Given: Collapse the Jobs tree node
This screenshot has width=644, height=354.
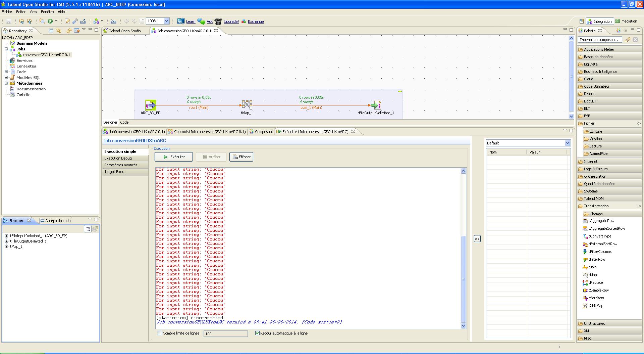Looking at the screenshot, I should pyautogui.click(x=6, y=49).
